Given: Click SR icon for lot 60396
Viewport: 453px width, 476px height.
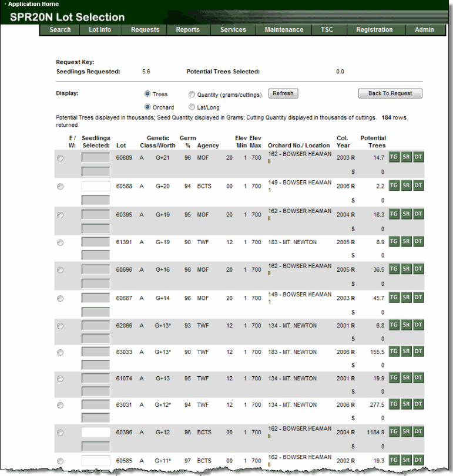Looking at the screenshot, I should tap(407, 432).
